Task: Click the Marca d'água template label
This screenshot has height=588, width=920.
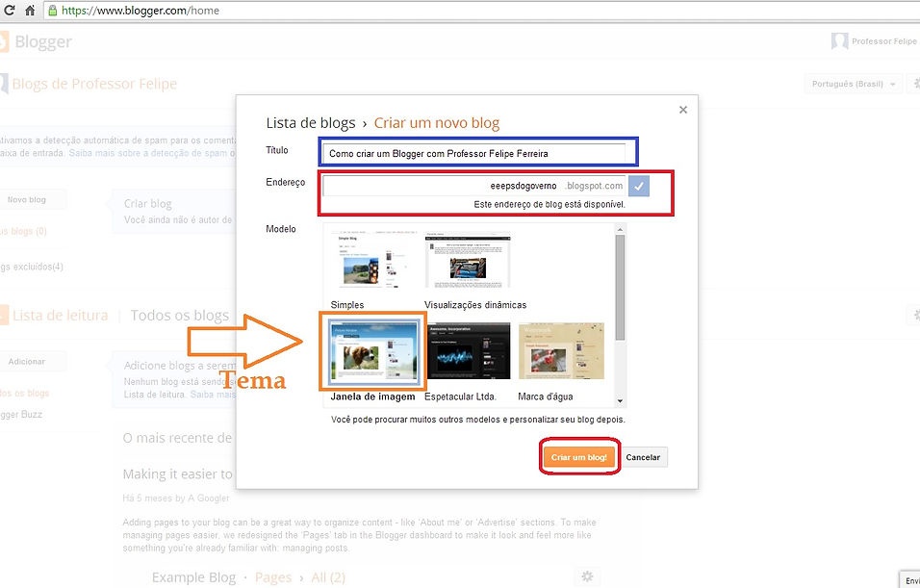Action: click(546, 396)
